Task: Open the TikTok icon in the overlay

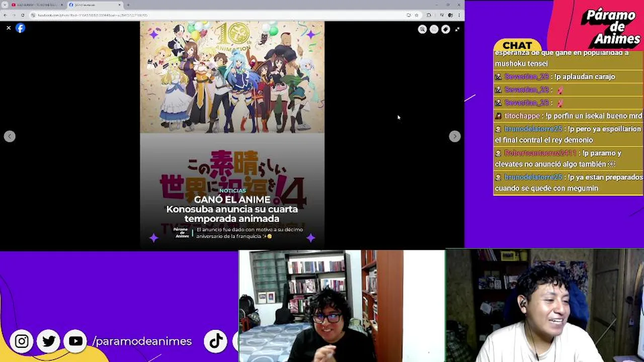Action: 216,341
